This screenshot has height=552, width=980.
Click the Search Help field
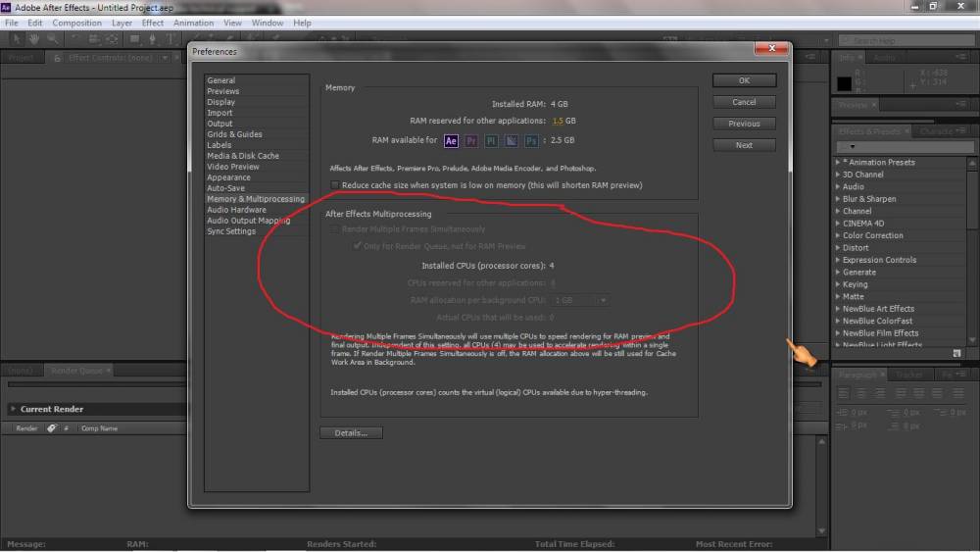pos(906,40)
